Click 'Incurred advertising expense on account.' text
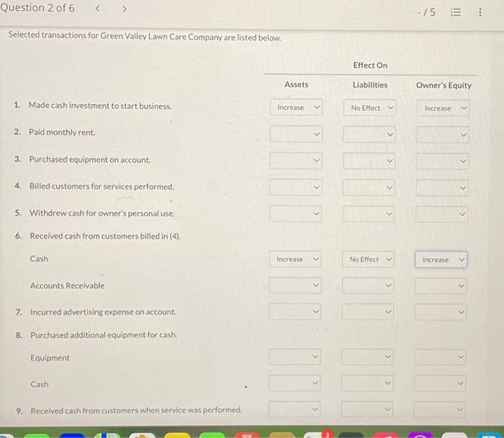This screenshot has height=438, width=504. pos(103,312)
